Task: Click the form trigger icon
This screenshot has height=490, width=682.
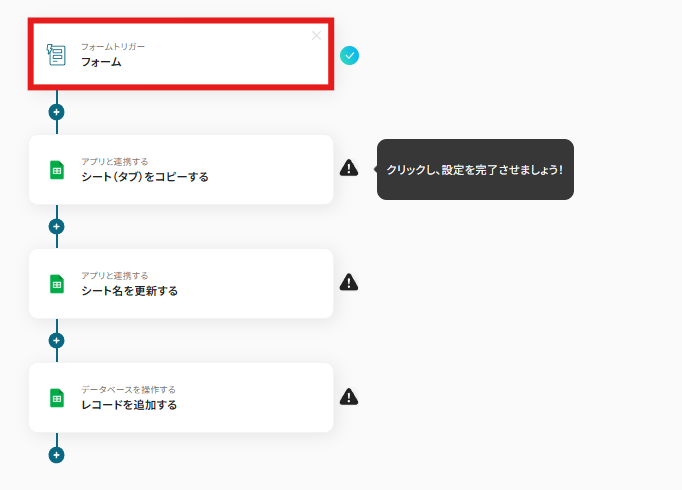Action: tap(57, 55)
